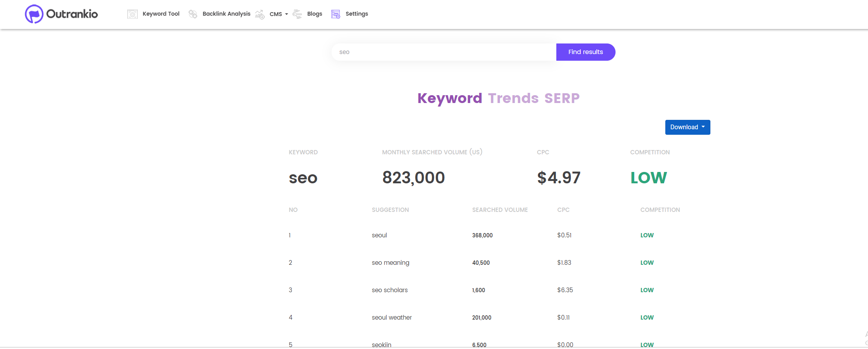
Task: Click the 368,000 volume for seoul
Action: coord(483,235)
